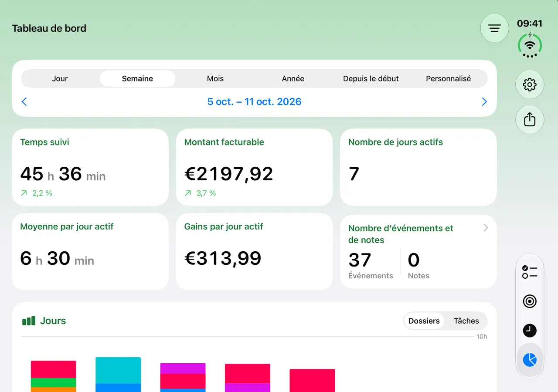Click the green segment in the first bar
The height and width of the screenshot is (392, 558).
tap(54, 382)
